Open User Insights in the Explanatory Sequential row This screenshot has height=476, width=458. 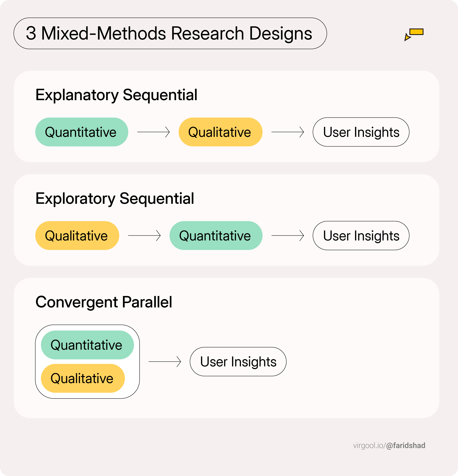pyautogui.click(x=361, y=132)
